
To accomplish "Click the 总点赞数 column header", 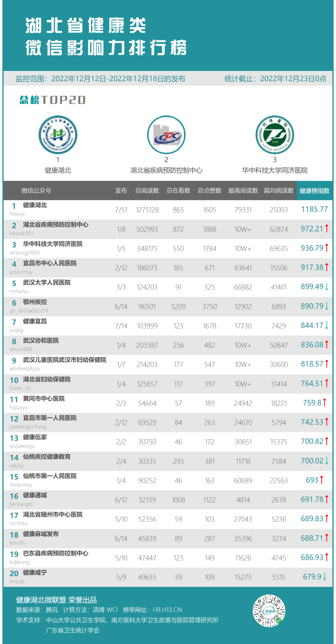I will (x=210, y=190).
